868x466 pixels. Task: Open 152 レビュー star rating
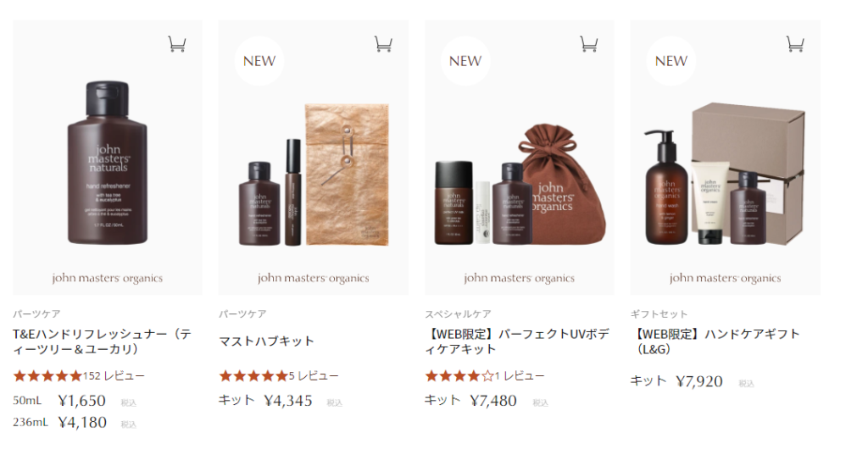pyautogui.click(x=79, y=376)
